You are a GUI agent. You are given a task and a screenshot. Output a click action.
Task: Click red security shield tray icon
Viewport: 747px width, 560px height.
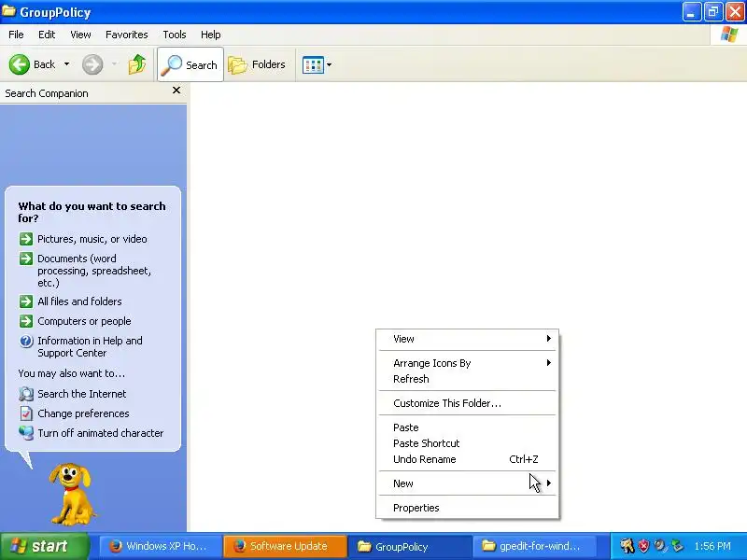click(643, 546)
